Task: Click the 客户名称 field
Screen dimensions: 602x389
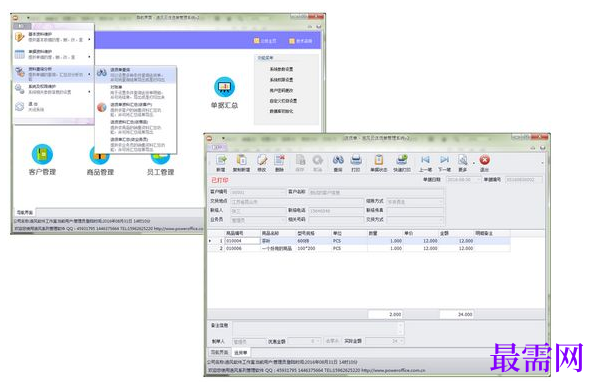Action: coord(376,192)
